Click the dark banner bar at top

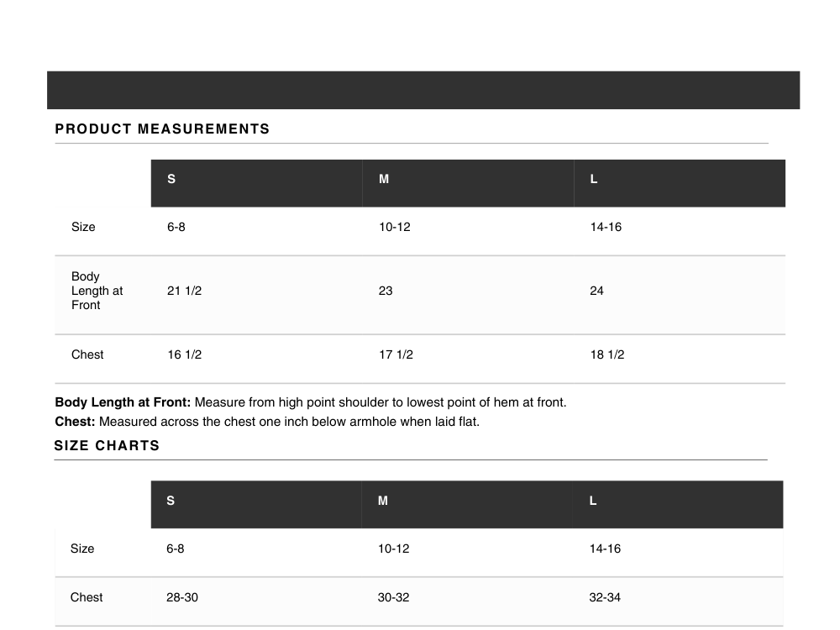pyautogui.click(x=423, y=90)
